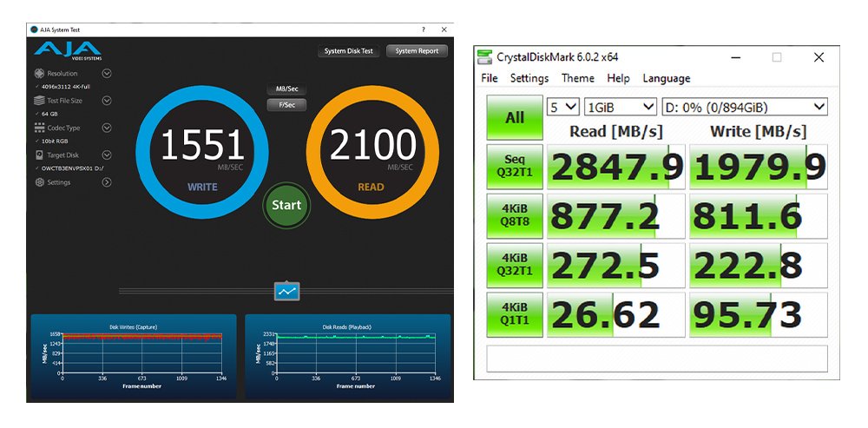
Task: Expand the Resolution dropdown chevron
Action: pyautogui.click(x=107, y=73)
